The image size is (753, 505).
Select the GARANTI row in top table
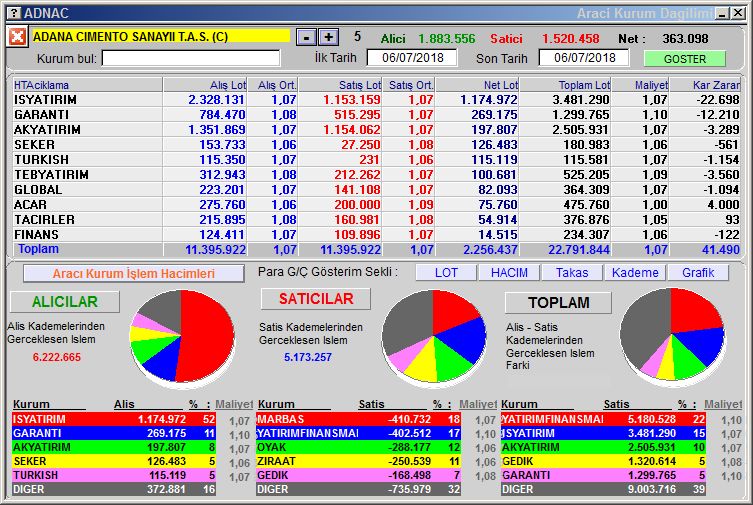(x=376, y=115)
